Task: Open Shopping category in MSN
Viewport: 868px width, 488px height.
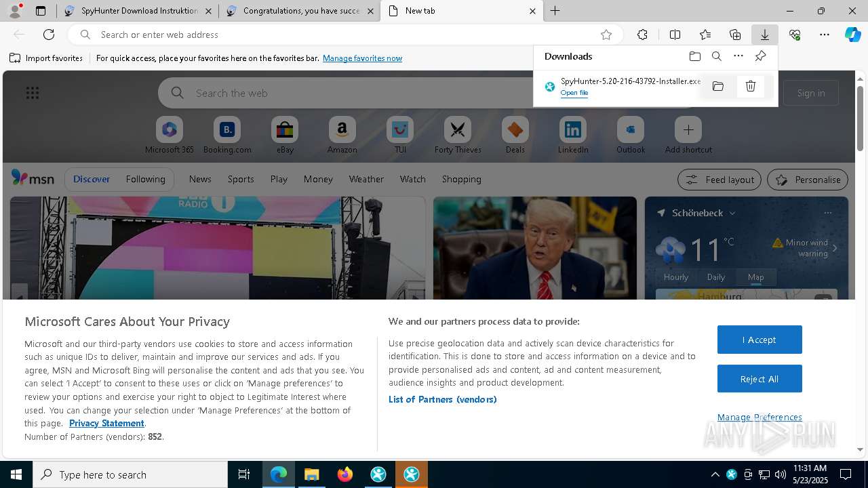Action: click(x=462, y=179)
